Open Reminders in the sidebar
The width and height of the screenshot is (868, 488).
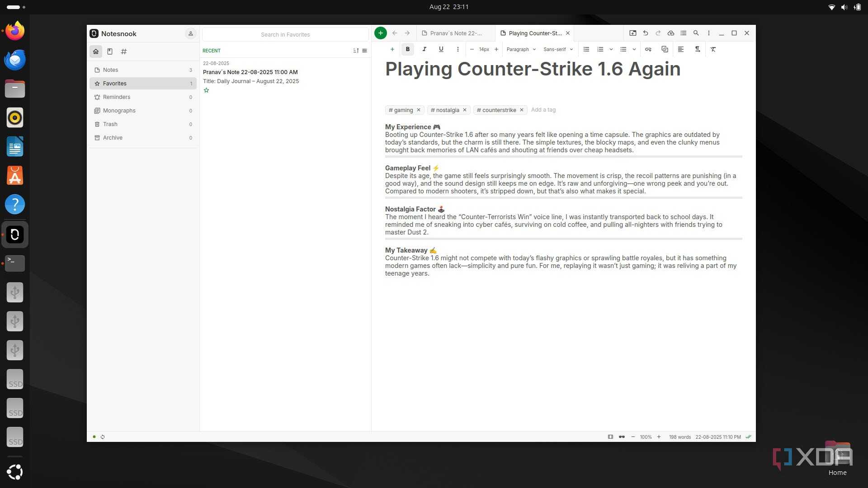point(143,97)
